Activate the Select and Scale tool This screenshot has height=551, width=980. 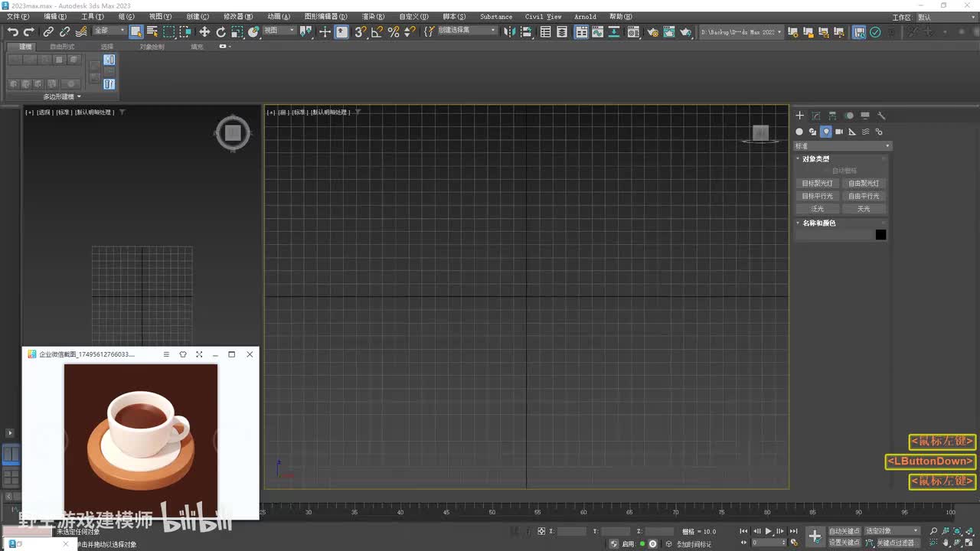click(237, 31)
